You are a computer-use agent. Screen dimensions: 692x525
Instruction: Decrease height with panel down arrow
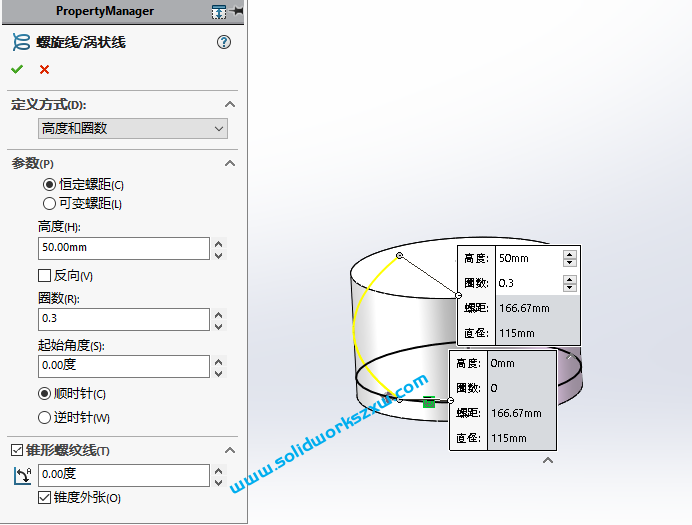coord(218,255)
